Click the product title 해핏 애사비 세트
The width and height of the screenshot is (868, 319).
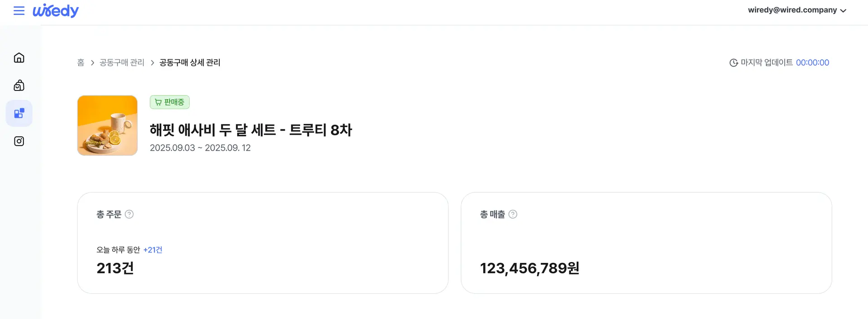coord(251,130)
